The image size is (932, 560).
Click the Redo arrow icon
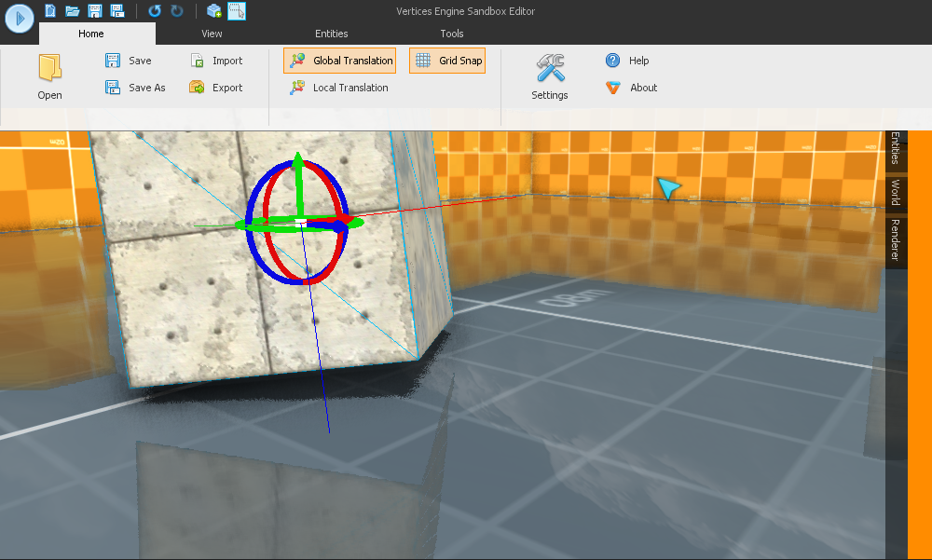177,11
